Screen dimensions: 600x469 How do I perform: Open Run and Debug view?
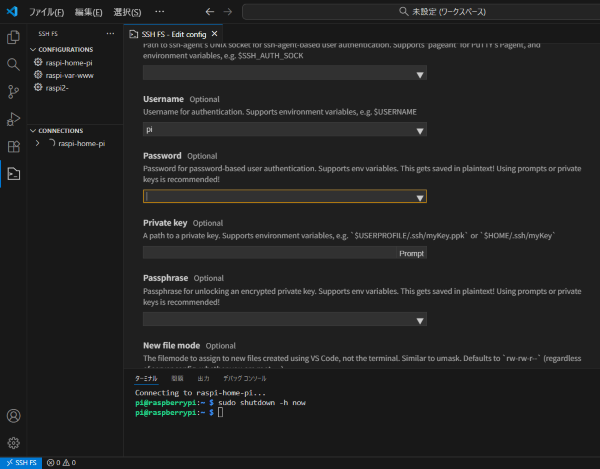tap(14, 119)
